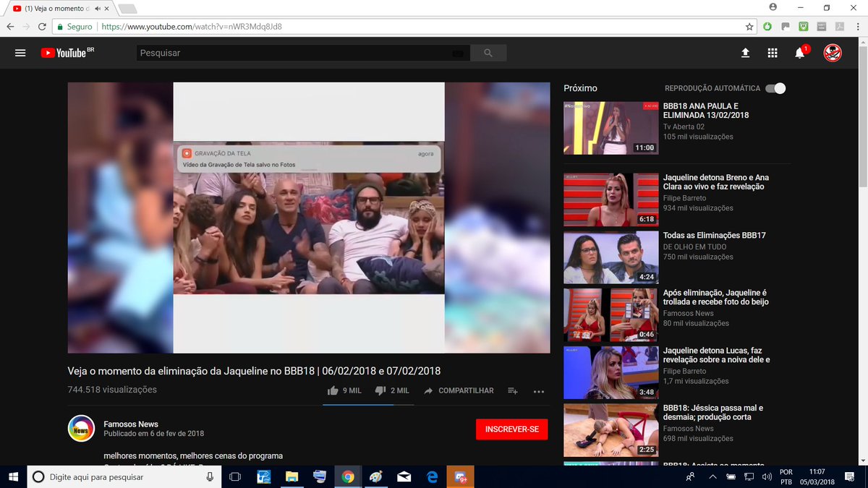Open BBB18: Jéssica passa mal video title
868x488 pixels.
click(712, 412)
